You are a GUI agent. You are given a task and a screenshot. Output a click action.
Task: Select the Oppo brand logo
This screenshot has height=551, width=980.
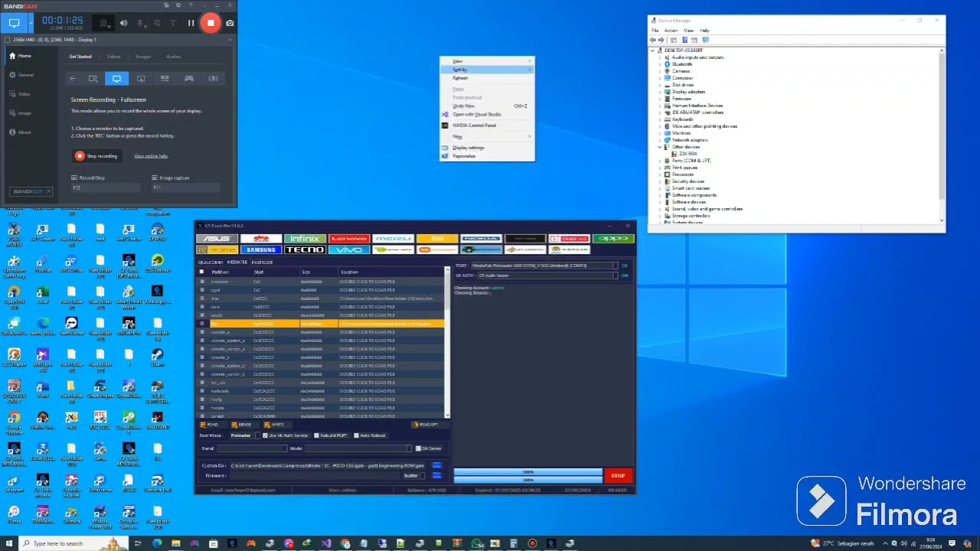pos(614,239)
